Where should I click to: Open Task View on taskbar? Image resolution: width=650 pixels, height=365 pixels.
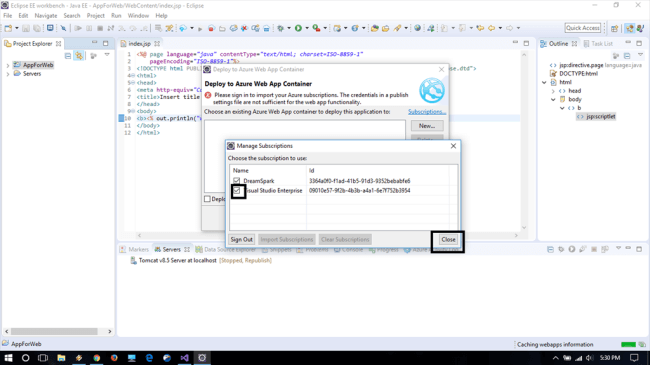point(43,358)
